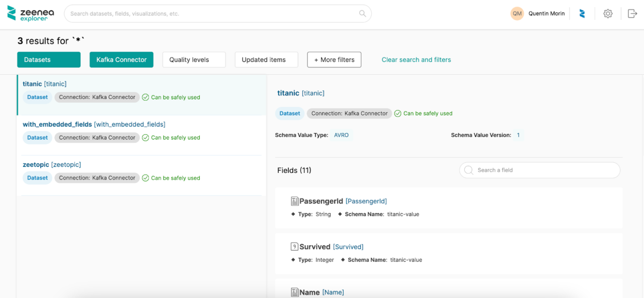
Task: Click the search magnifier icon in top bar
Action: tap(362, 14)
